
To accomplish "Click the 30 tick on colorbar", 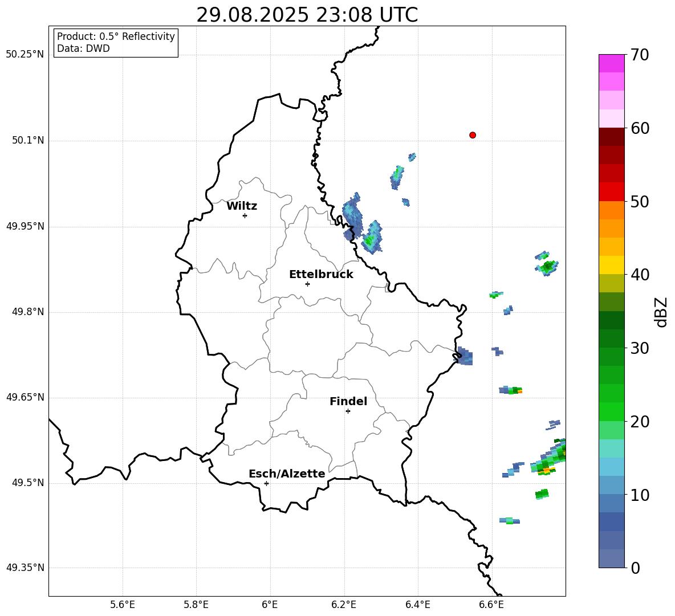I will coord(640,348).
